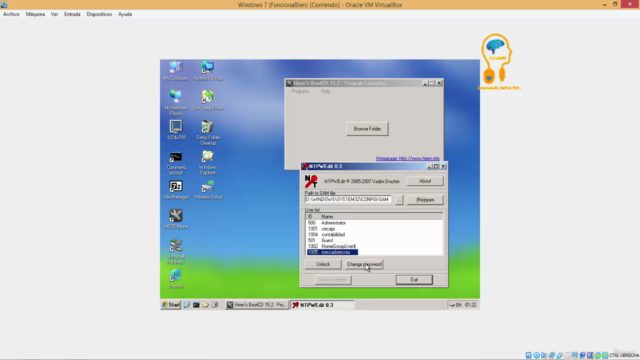Click the folder quick launch icon in taskbar
Screen dimensions: 640x360
205,305
